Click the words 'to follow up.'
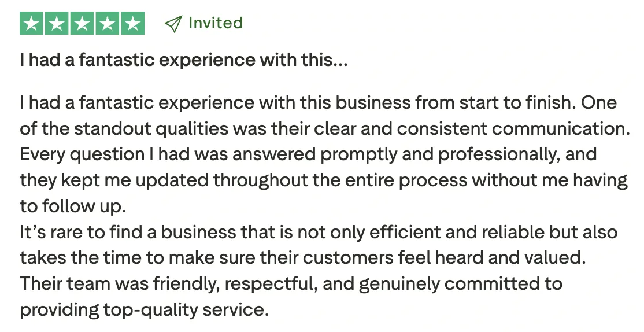 click(x=73, y=206)
